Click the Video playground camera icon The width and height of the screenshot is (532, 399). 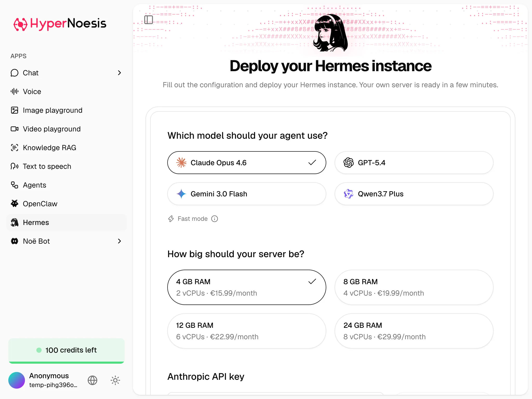(x=15, y=129)
